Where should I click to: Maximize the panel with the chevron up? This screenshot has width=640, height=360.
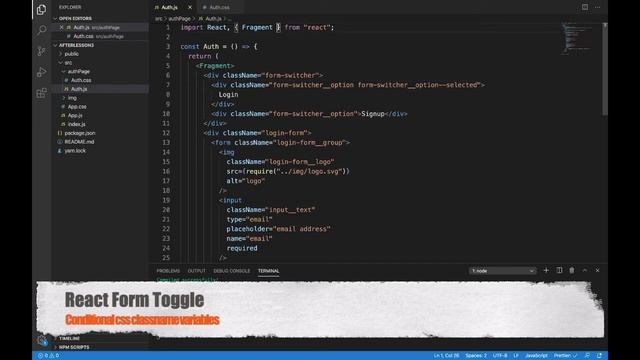(584, 270)
